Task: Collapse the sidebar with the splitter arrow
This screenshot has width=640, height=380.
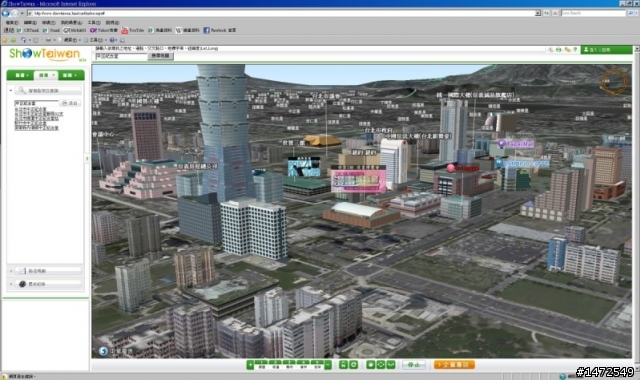Action: pos(87,158)
